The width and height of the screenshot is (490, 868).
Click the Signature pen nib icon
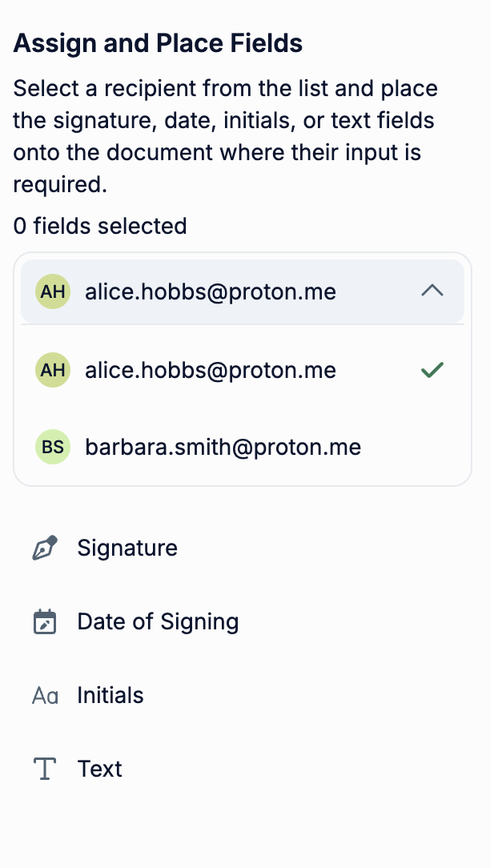45,549
